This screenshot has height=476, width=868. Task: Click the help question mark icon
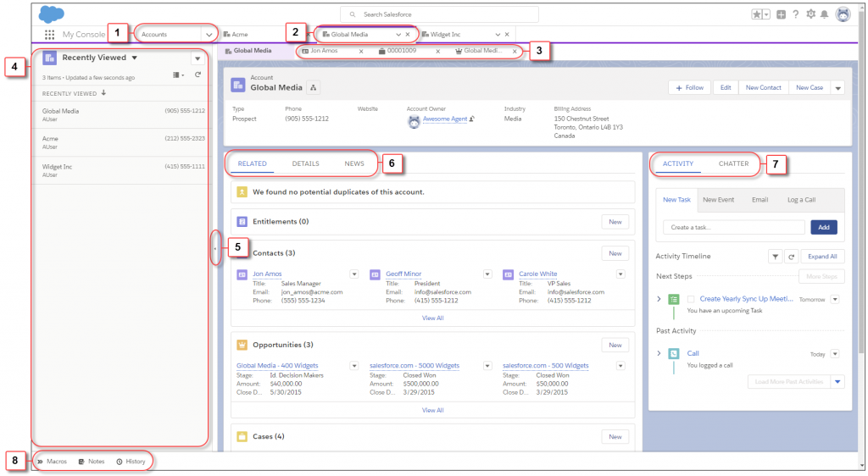tap(795, 14)
